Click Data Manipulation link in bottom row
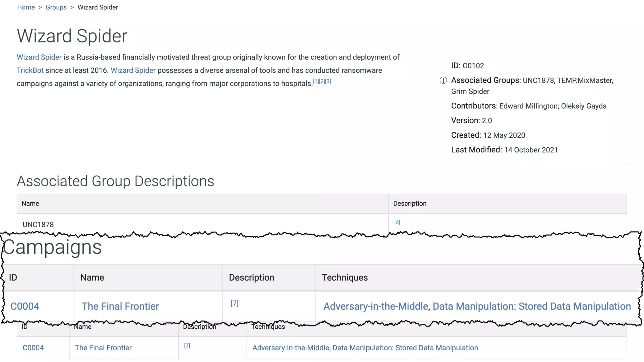This screenshot has width=644, height=362. [362, 348]
